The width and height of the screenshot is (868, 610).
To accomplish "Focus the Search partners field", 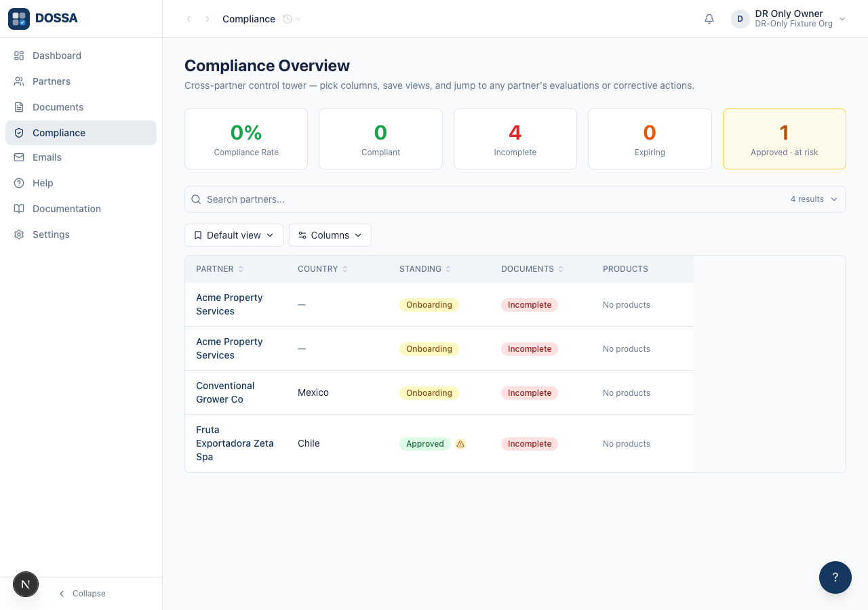I will coord(515,199).
